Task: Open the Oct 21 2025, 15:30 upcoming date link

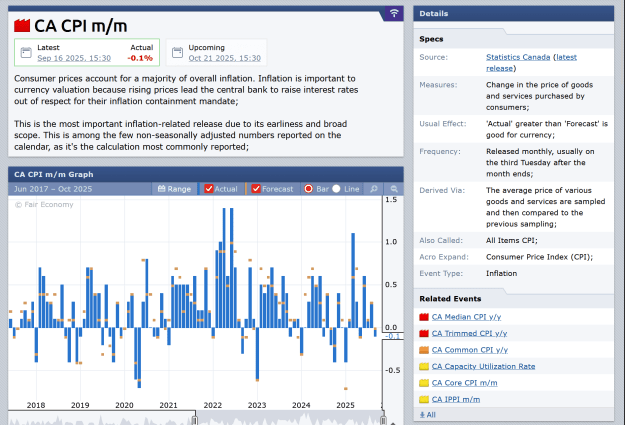Action: (x=225, y=58)
